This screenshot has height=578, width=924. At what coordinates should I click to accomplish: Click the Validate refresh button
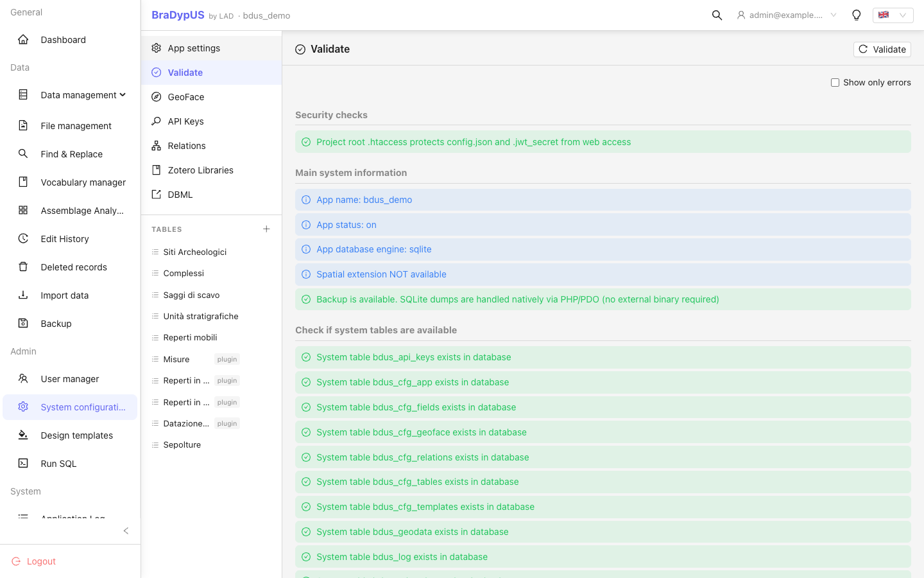[x=882, y=49]
